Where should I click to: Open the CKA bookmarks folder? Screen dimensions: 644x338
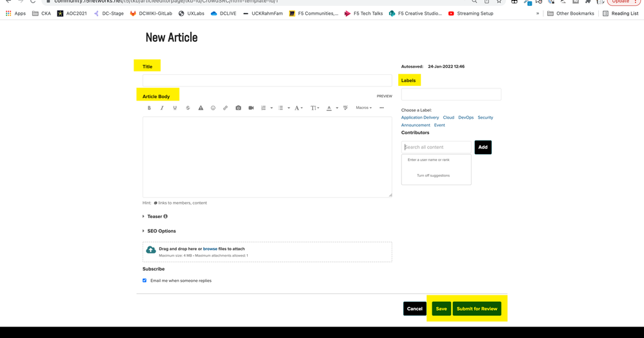41,14
